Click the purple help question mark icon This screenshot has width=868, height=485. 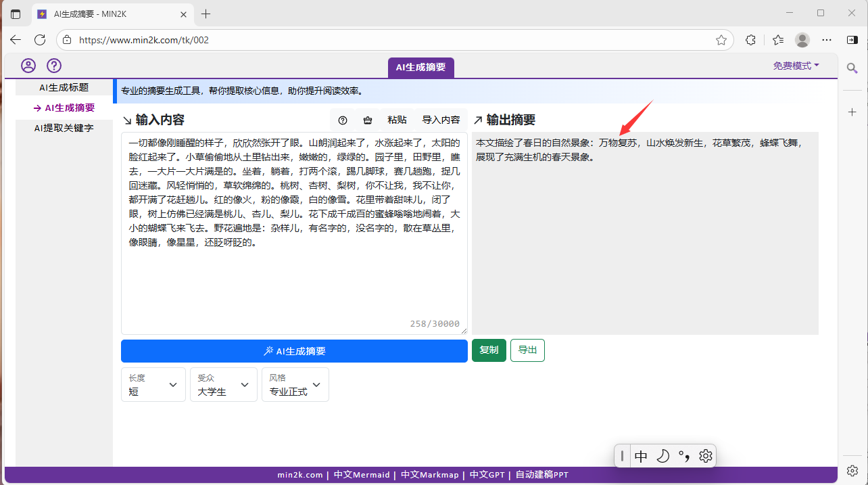pos(54,66)
